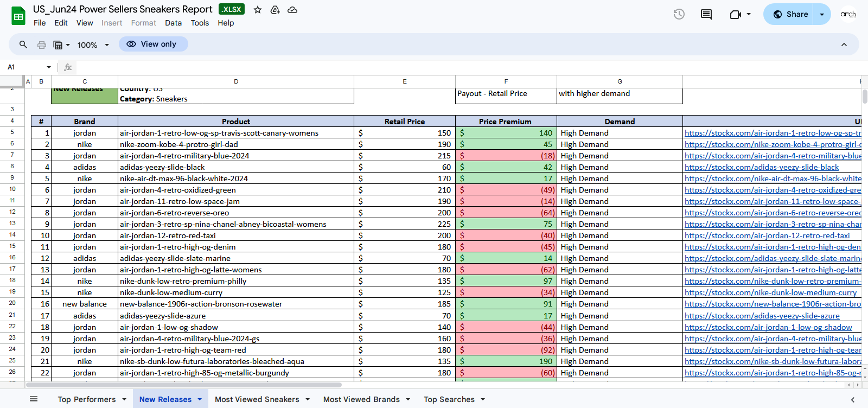Open the Help menu
Screen dimensions: 868x408
[226, 23]
